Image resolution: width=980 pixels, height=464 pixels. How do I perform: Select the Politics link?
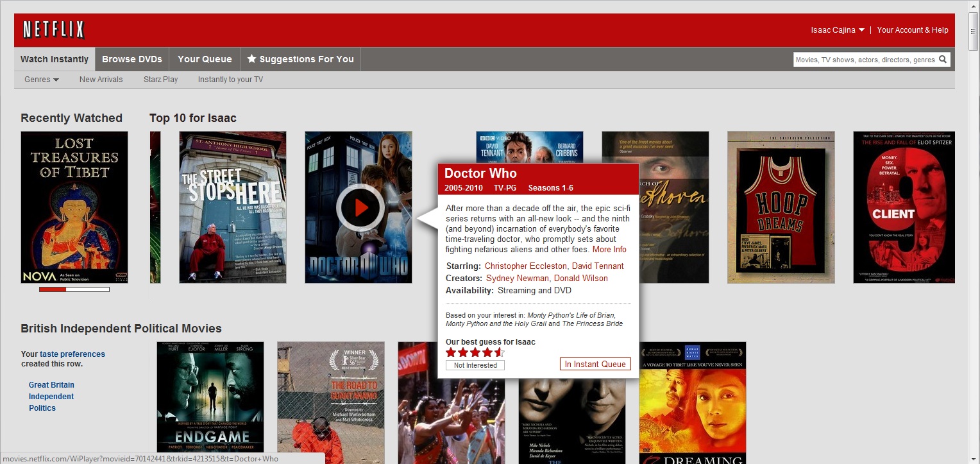[x=42, y=408]
